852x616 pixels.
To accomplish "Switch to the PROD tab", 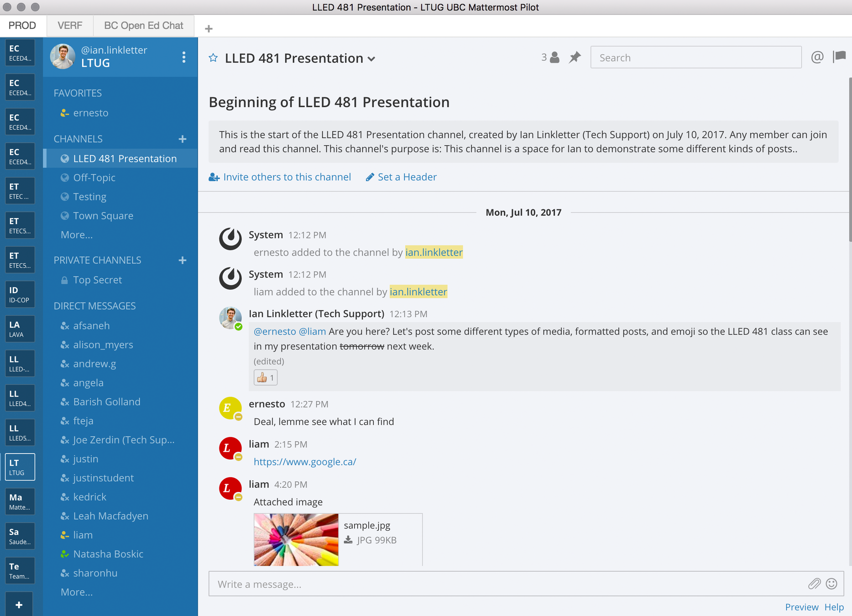I will pyautogui.click(x=22, y=26).
